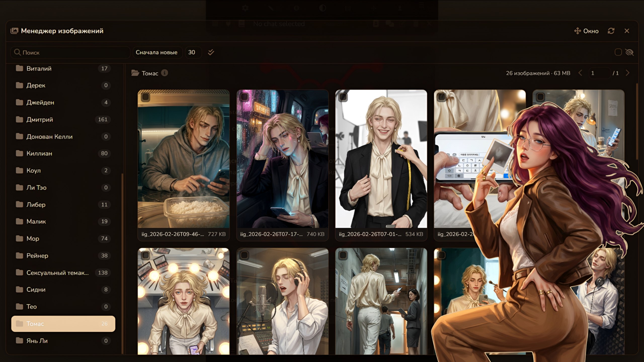The image size is (644, 362).
Task: Open the Ли Тэо folder
Action: [63, 188]
